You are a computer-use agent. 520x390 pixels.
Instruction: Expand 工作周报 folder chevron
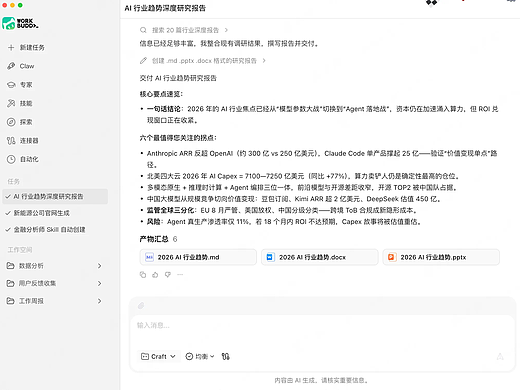click(99, 301)
